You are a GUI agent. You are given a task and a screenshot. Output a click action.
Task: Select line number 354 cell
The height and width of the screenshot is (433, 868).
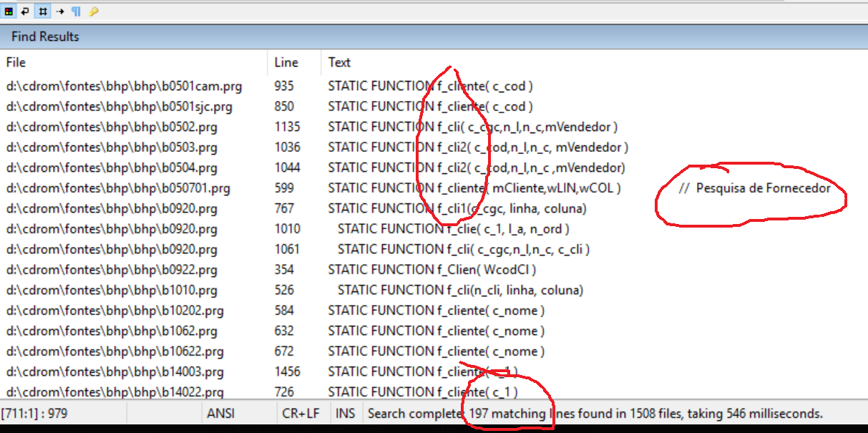click(284, 270)
